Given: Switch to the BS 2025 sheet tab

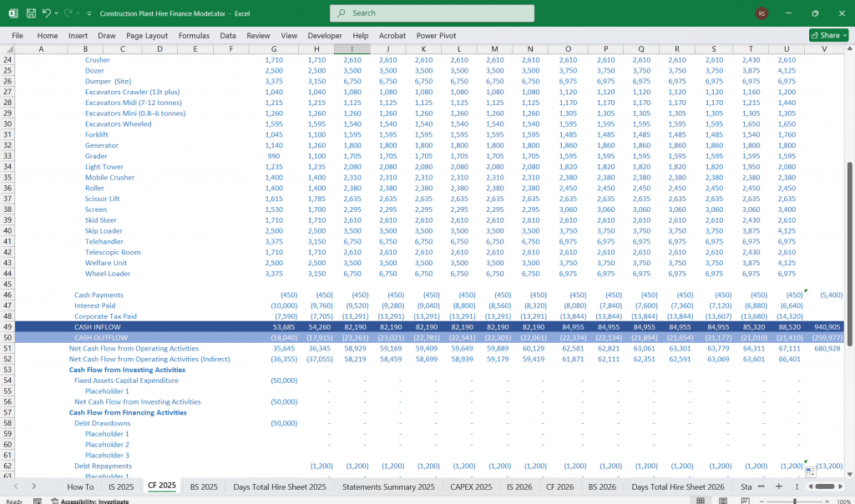Looking at the screenshot, I should click(x=203, y=486).
